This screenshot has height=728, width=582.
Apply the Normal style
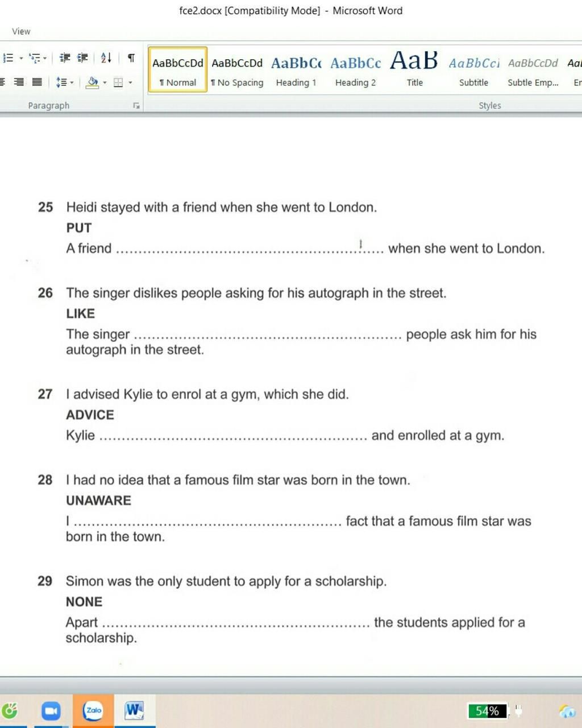click(177, 69)
